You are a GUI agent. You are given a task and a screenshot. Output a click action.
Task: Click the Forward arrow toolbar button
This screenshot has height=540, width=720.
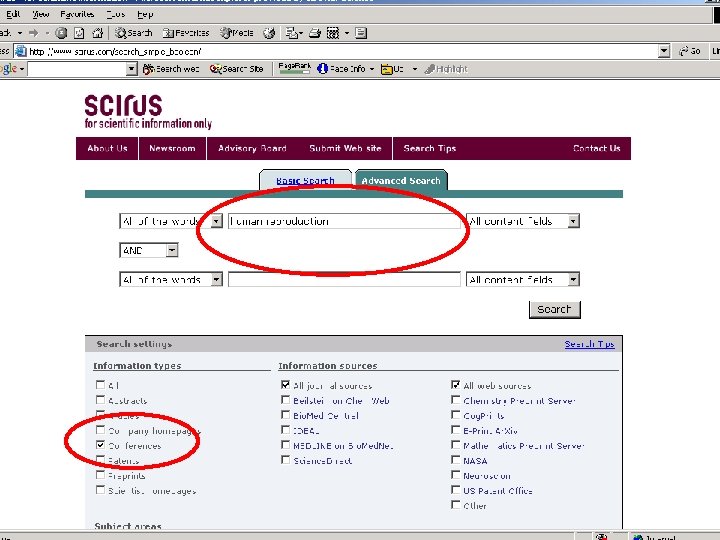[x=34, y=33]
